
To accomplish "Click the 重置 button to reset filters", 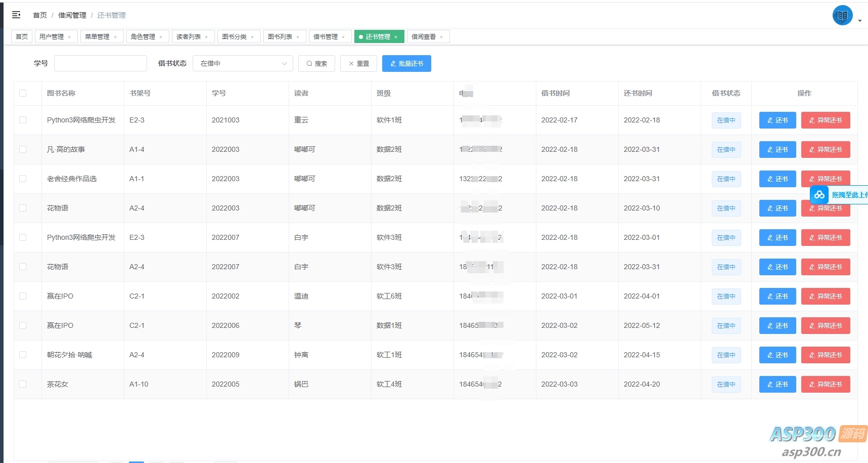I will tap(358, 63).
